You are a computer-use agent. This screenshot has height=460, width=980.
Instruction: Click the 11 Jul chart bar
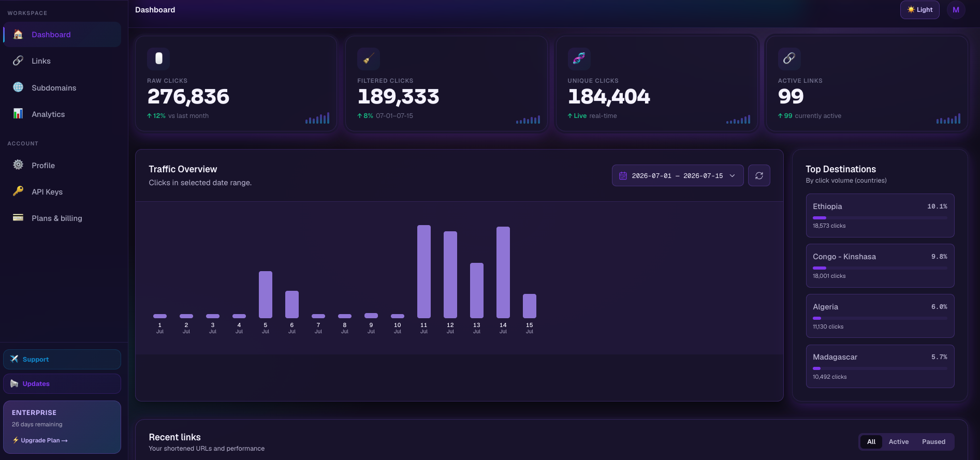click(x=424, y=272)
